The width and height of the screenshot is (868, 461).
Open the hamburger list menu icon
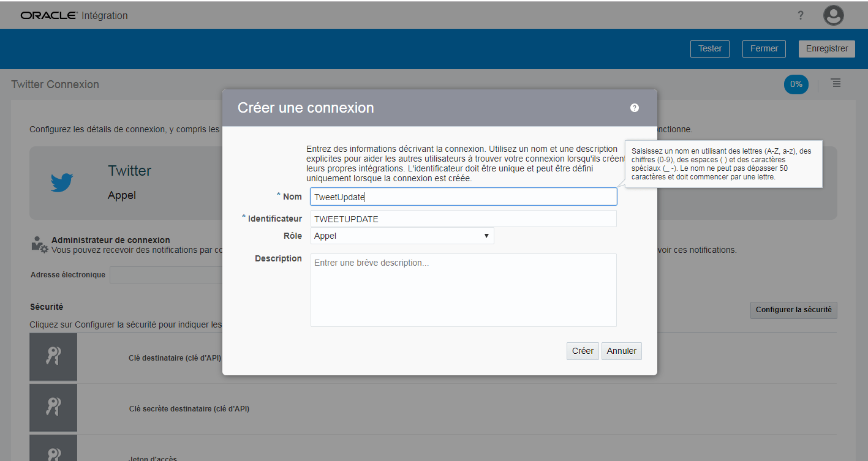836,83
